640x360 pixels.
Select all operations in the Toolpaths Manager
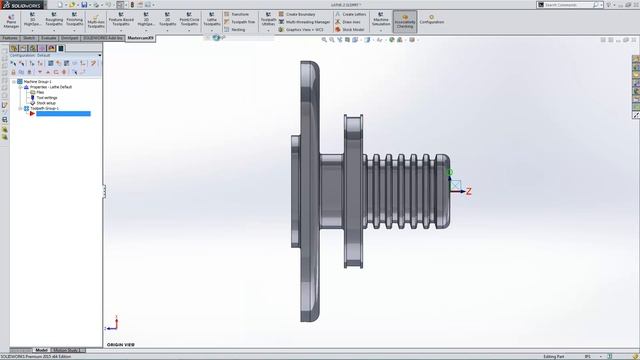point(13,63)
